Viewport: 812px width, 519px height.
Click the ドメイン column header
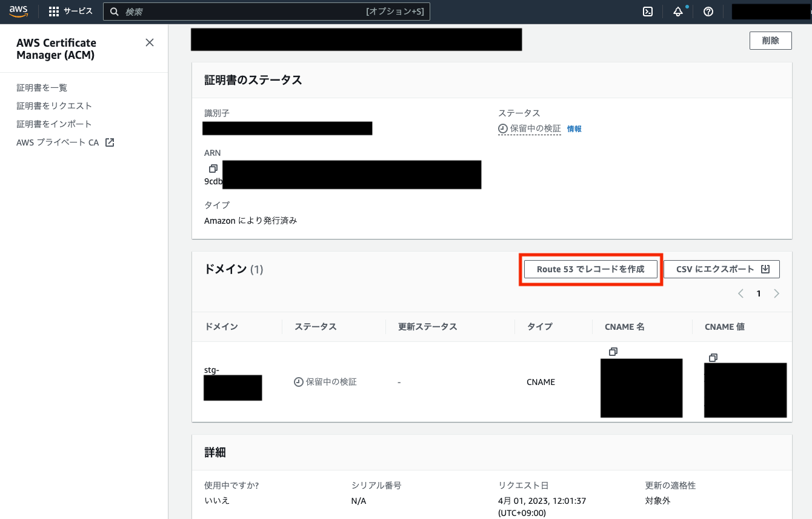coord(221,327)
